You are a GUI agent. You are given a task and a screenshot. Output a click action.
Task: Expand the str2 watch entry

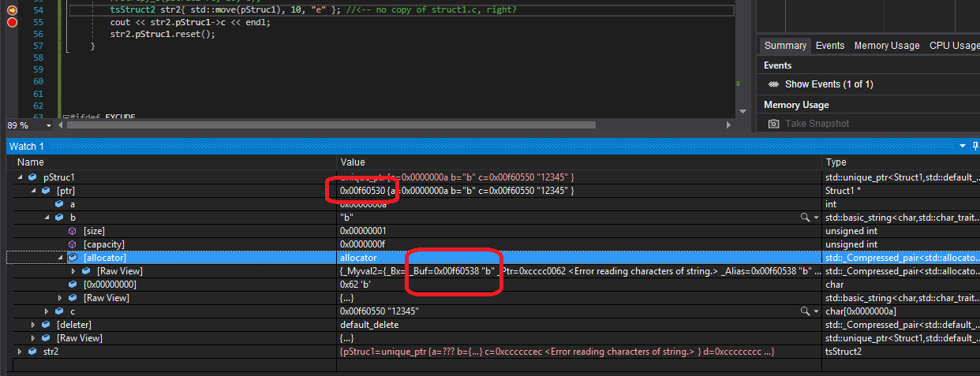(20, 352)
